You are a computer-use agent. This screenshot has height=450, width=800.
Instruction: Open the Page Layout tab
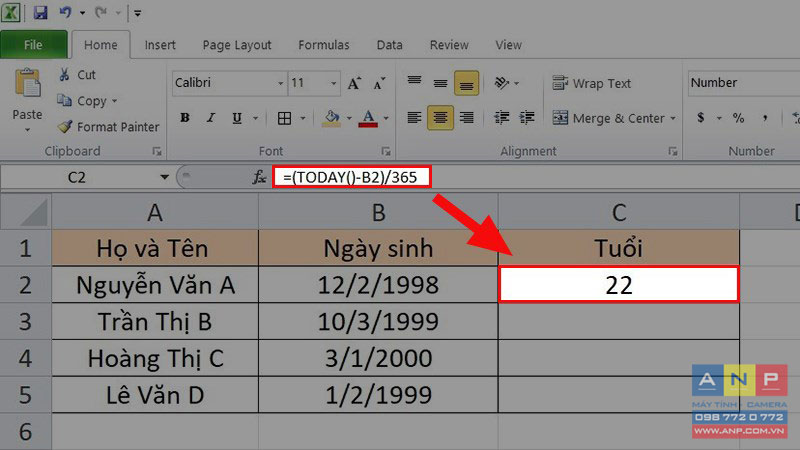[x=237, y=45]
